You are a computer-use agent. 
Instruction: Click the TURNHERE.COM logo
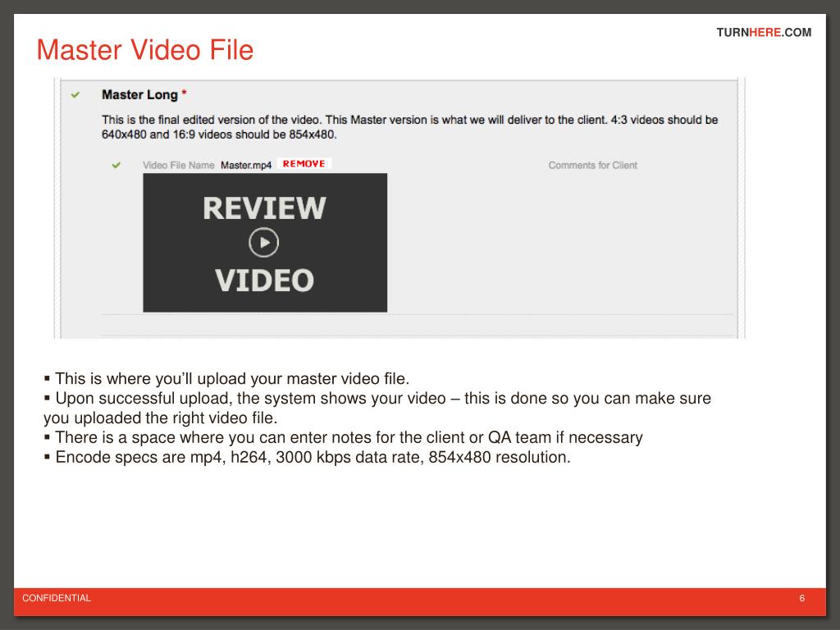(764, 32)
